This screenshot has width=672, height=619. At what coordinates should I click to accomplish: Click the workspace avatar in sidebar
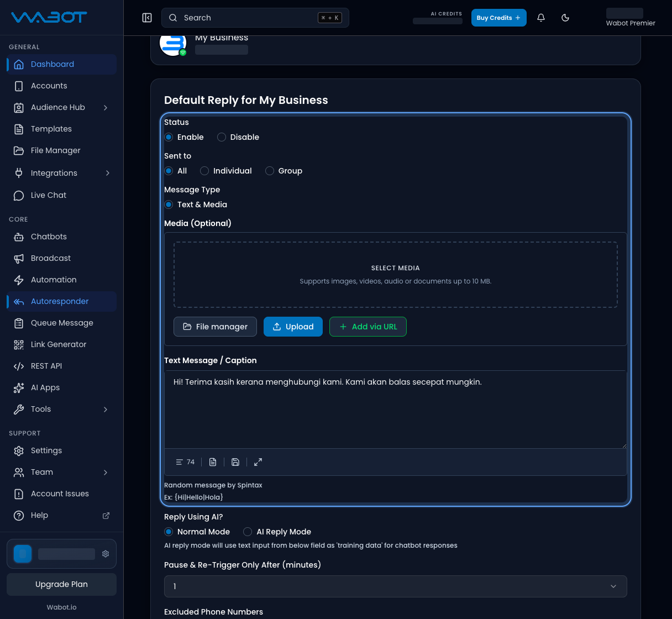click(x=23, y=554)
